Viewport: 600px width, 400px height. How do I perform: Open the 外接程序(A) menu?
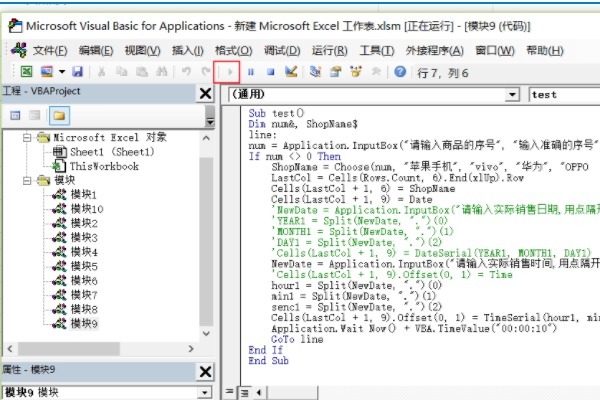435,51
